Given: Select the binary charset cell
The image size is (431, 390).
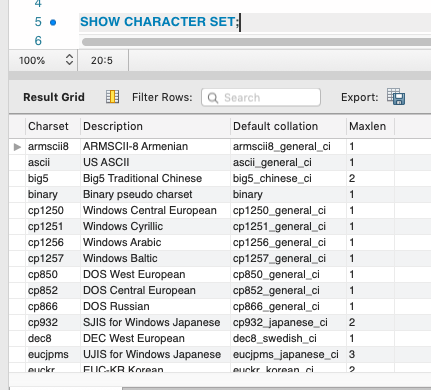Looking at the screenshot, I should (x=53, y=194).
